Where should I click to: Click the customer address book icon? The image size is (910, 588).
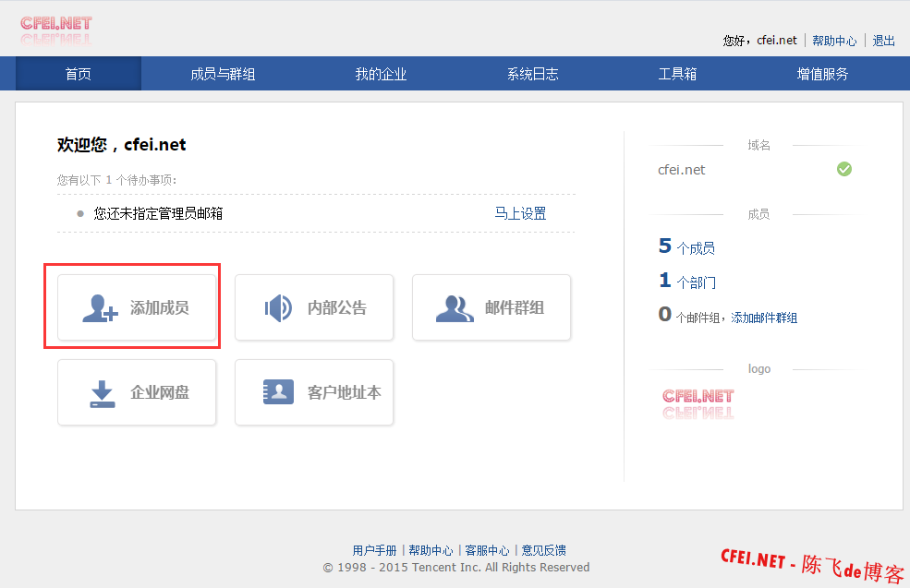[x=278, y=392]
